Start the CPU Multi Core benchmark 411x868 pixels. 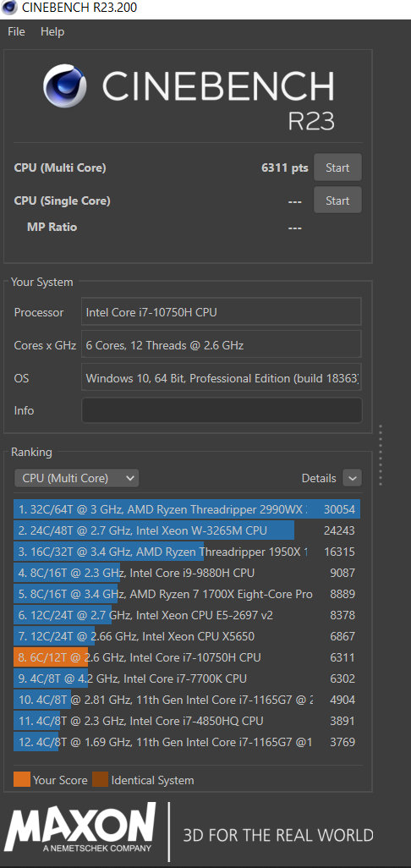[x=337, y=168]
